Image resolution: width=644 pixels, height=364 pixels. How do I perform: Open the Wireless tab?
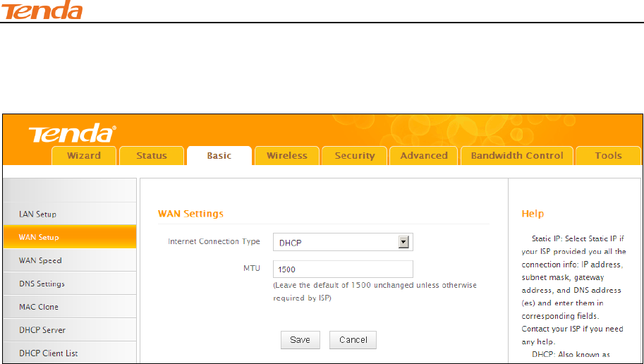pyautogui.click(x=286, y=156)
